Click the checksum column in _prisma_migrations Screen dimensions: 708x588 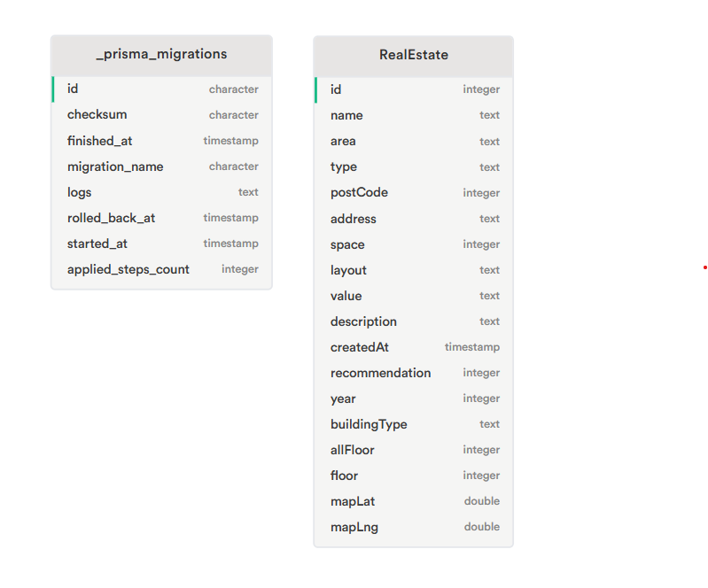161,114
